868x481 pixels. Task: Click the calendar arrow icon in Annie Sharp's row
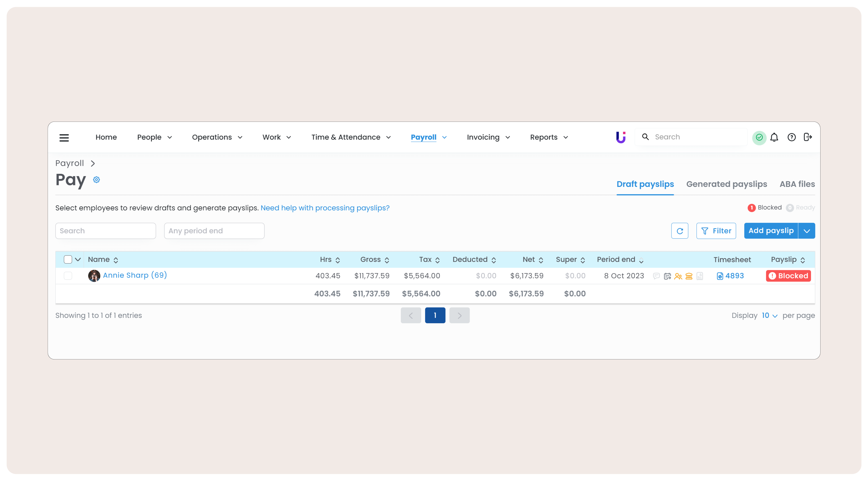coord(667,276)
